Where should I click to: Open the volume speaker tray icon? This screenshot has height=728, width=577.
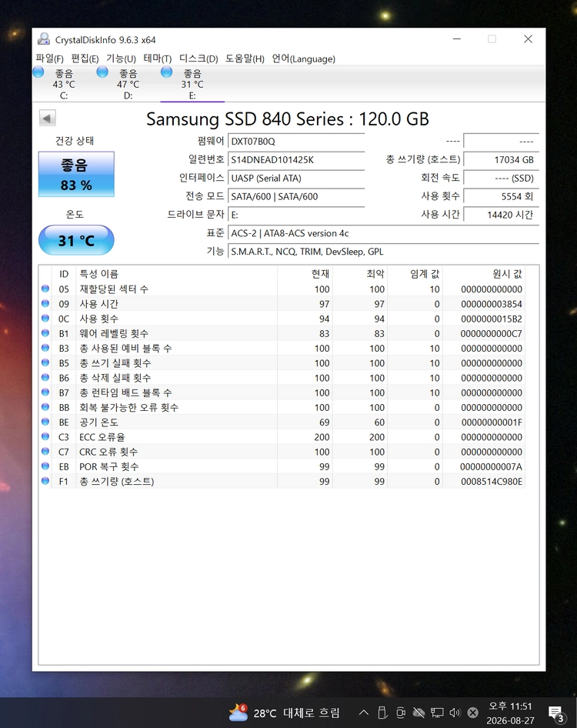tap(455, 713)
